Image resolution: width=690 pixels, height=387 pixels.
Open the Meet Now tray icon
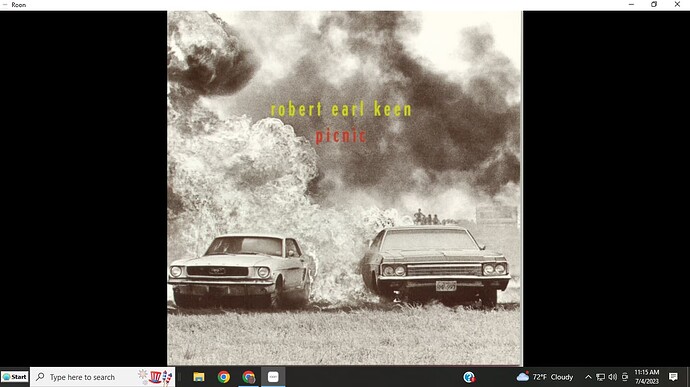pos(624,377)
